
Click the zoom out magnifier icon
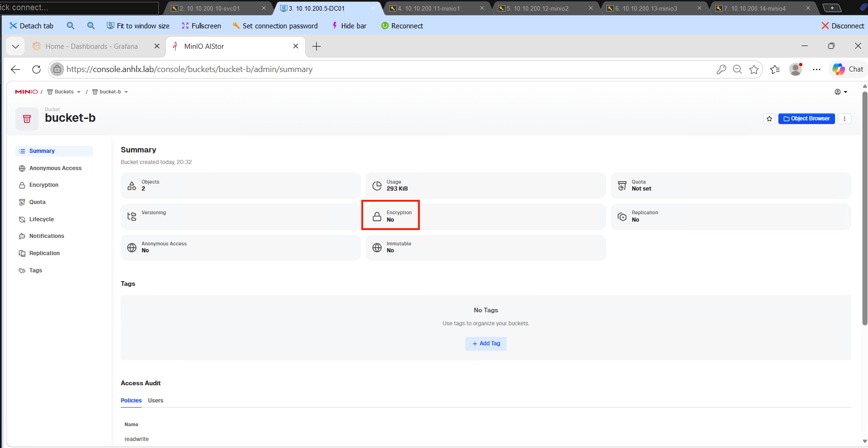pos(91,26)
